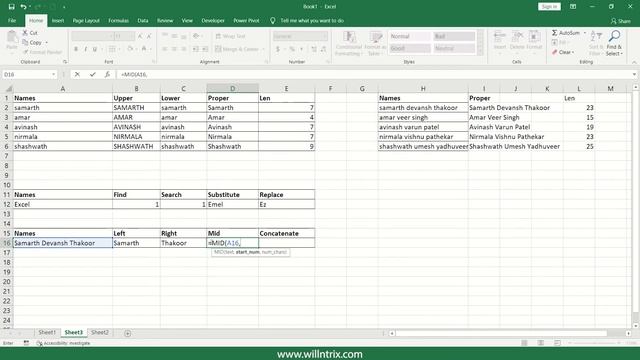Open the File menu
This screenshot has height=360, width=640.
click(x=12, y=20)
